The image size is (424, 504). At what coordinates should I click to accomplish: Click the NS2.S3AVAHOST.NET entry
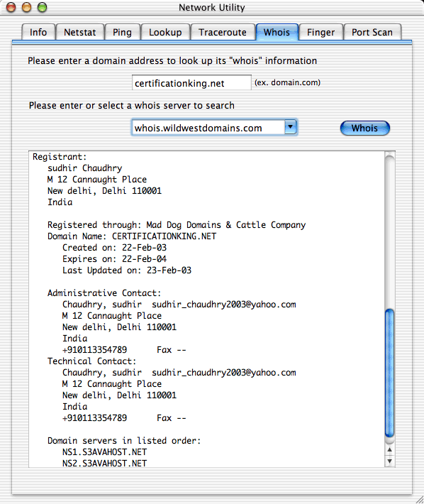(x=105, y=463)
